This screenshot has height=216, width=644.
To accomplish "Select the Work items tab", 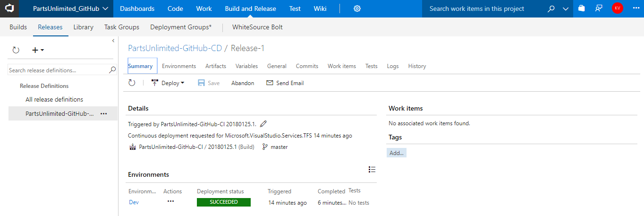I will coord(342,66).
